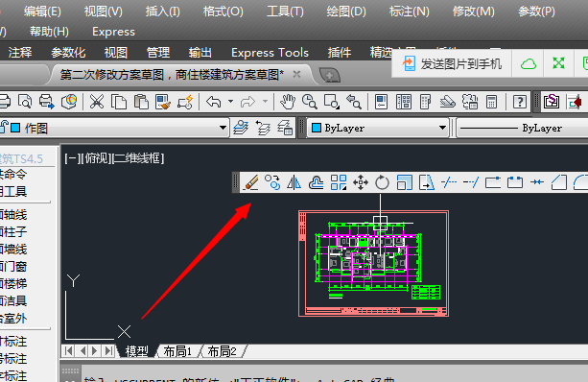Select the Mirror tool
The width and height of the screenshot is (588, 382).
click(x=294, y=182)
